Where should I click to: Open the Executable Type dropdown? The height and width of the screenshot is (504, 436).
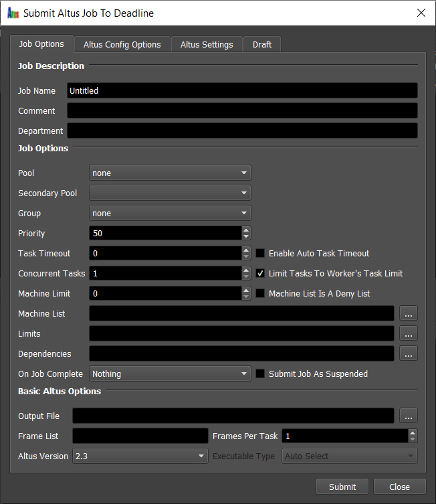point(349,456)
